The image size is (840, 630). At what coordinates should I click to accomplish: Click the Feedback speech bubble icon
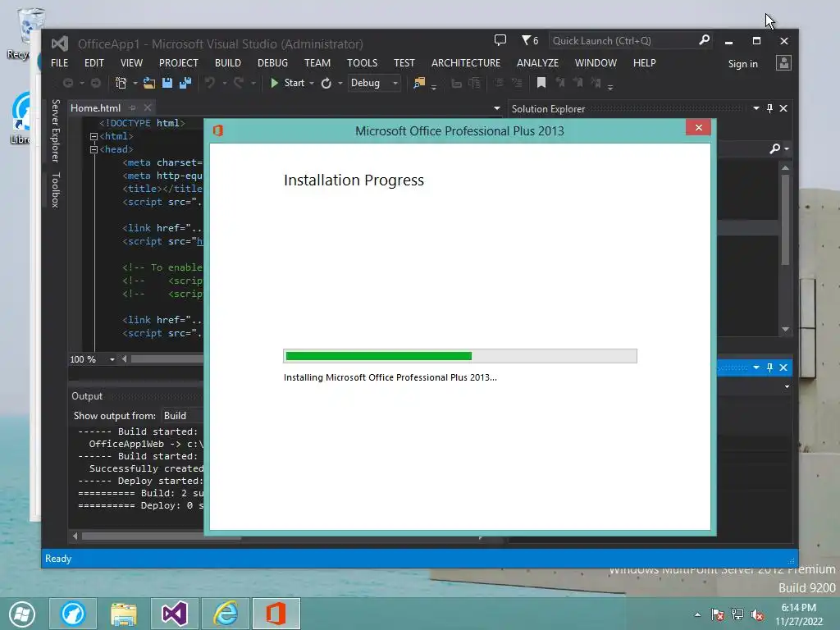500,40
